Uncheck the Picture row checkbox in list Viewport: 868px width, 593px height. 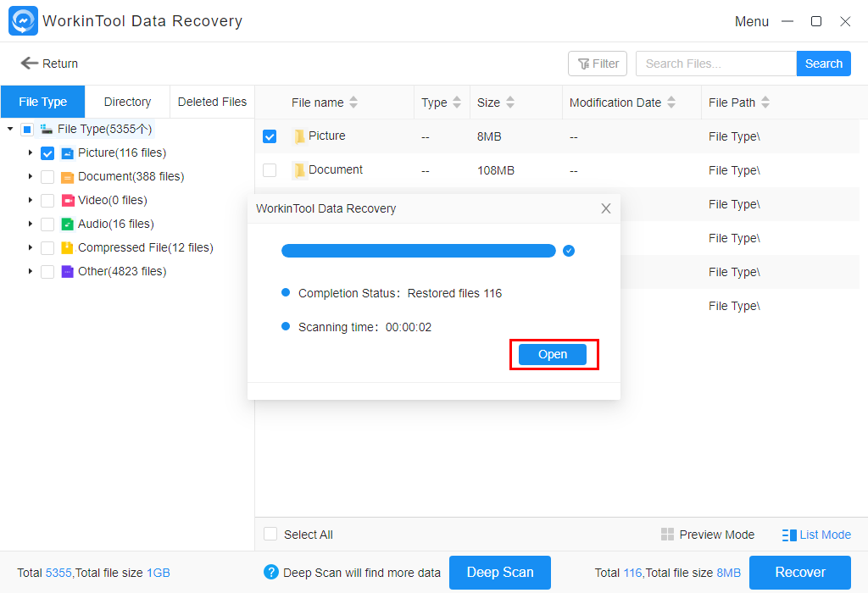pos(270,136)
